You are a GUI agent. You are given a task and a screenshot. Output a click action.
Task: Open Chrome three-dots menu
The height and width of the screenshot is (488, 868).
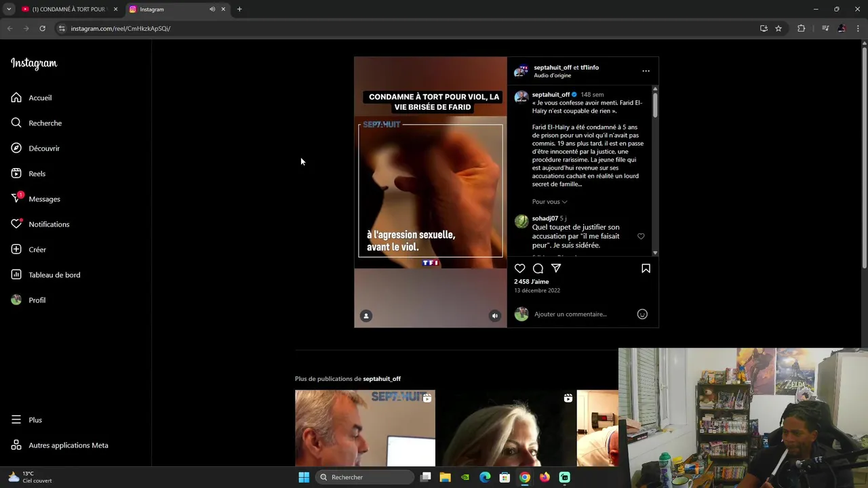(x=859, y=28)
